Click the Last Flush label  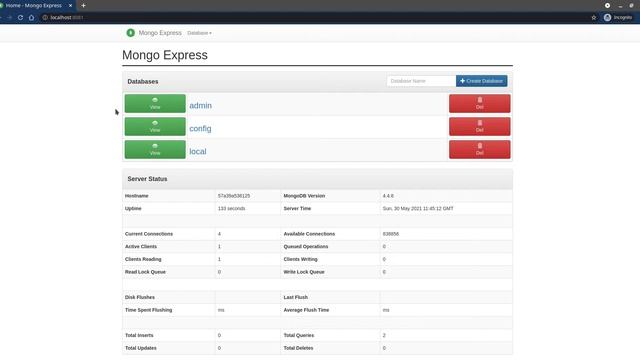296,297
